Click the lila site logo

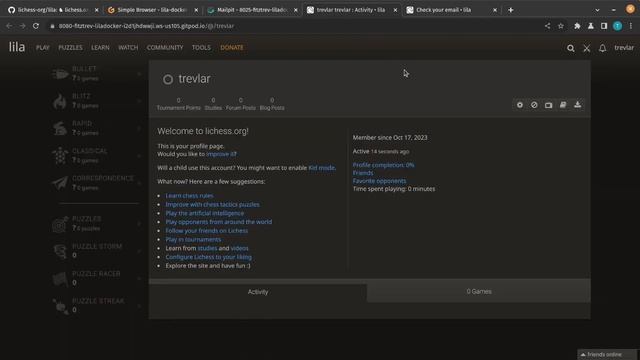17,47
